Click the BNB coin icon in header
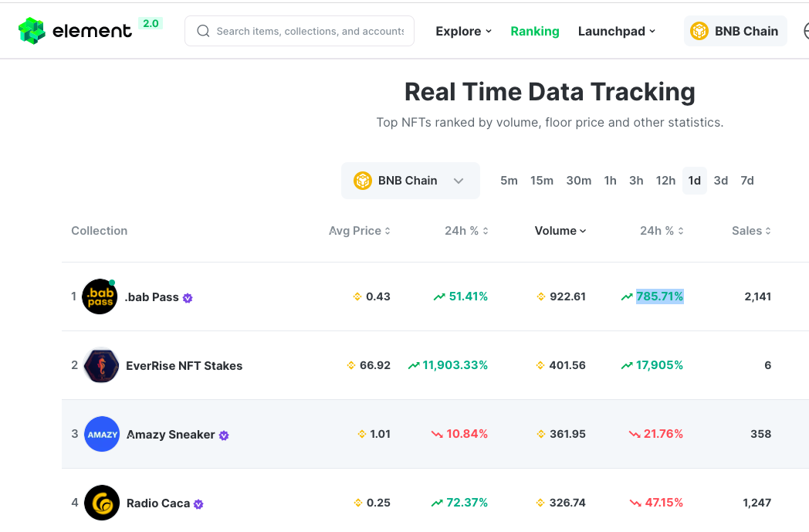Viewport: 809px width, 532px height. (699, 31)
